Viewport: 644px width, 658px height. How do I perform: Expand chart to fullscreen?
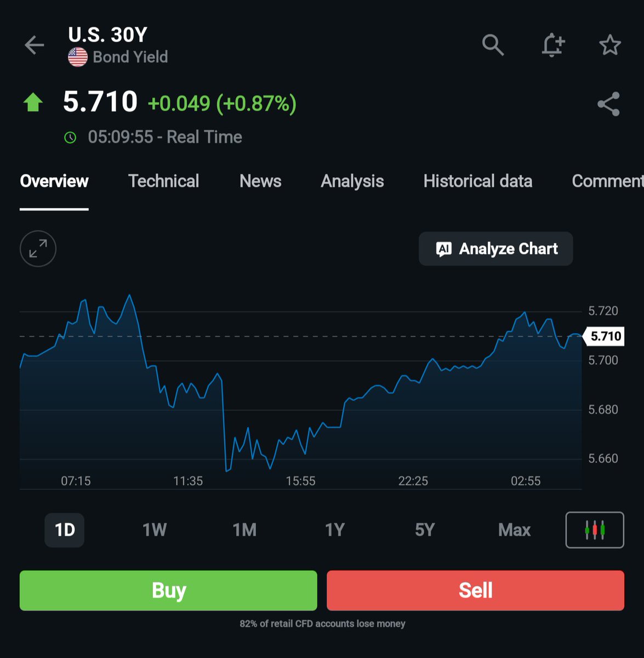pos(38,249)
